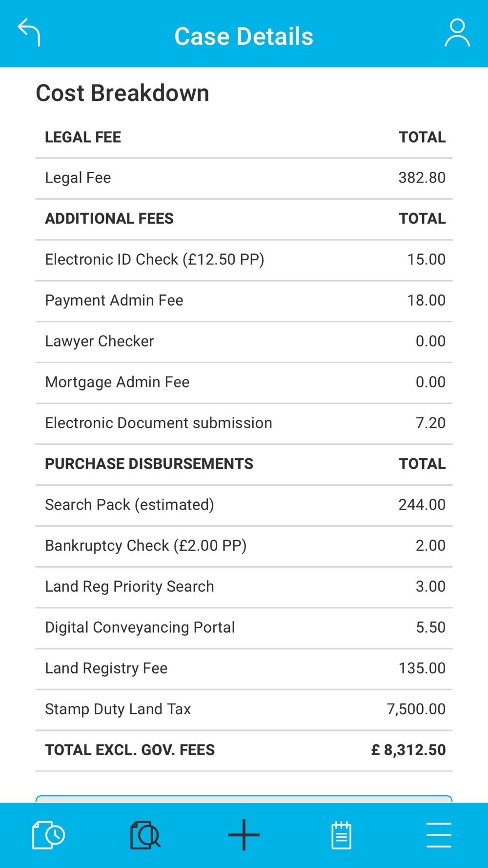The width and height of the screenshot is (488, 868).
Task: Select the Stamp Duty Land Tax row
Action: pyautogui.click(x=244, y=710)
